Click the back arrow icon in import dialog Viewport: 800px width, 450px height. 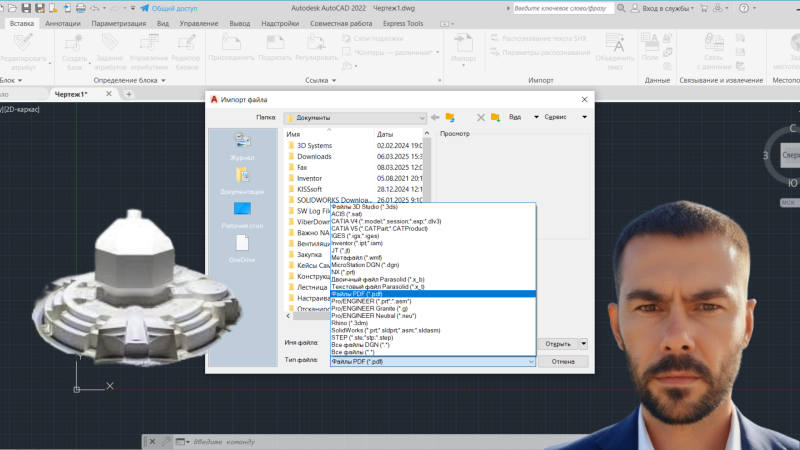435,117
